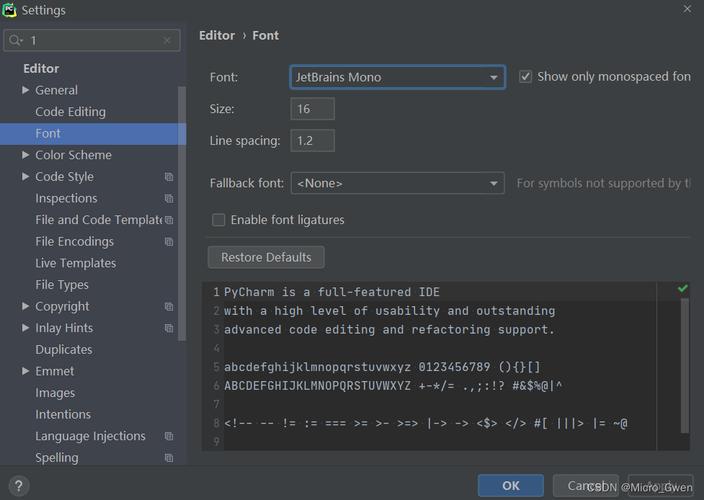Click the font Size input field
Screen dimensions: 704x500
pos(312,109)
